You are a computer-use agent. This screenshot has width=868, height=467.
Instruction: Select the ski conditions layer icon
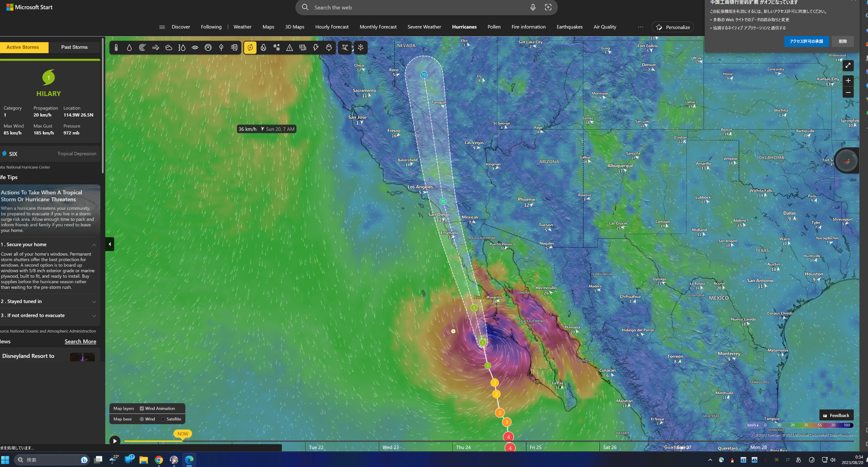[x=345, y=48]
